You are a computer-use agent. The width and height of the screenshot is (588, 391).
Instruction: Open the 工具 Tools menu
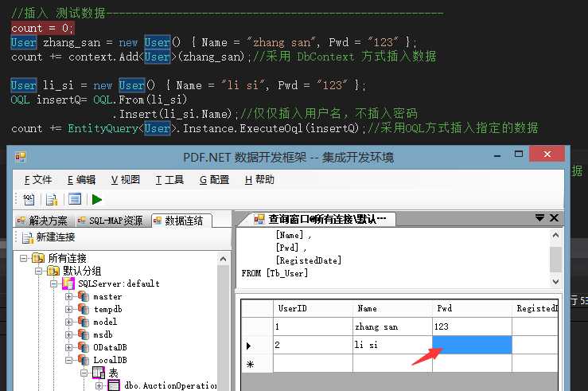pyautogui.click(x=169, y=180)
